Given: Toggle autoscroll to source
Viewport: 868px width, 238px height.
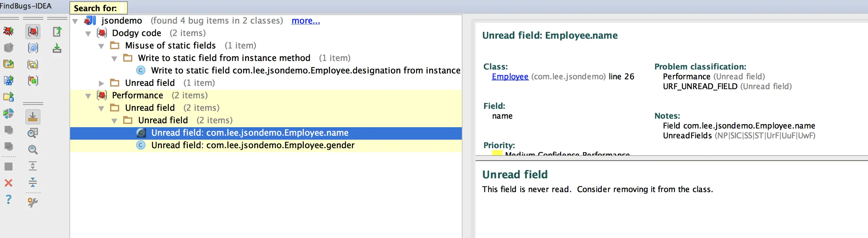Looking at the screenshot, I should click(33, 117).
